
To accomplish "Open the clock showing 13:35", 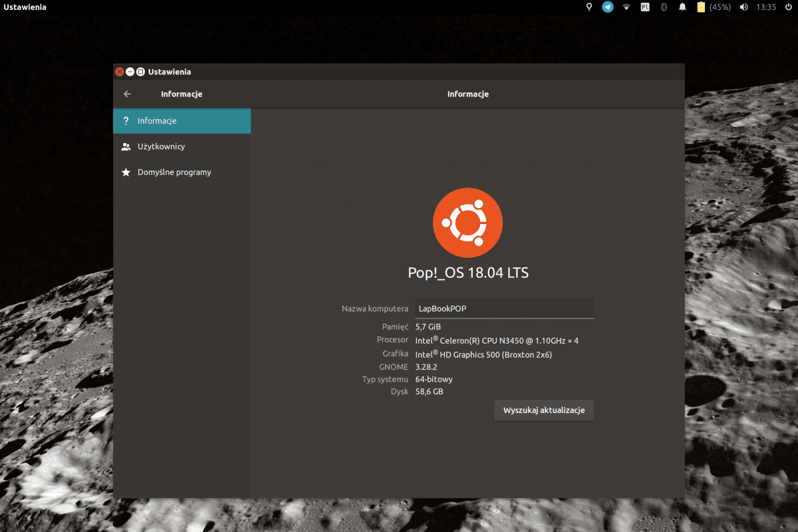I will [766, 7].
